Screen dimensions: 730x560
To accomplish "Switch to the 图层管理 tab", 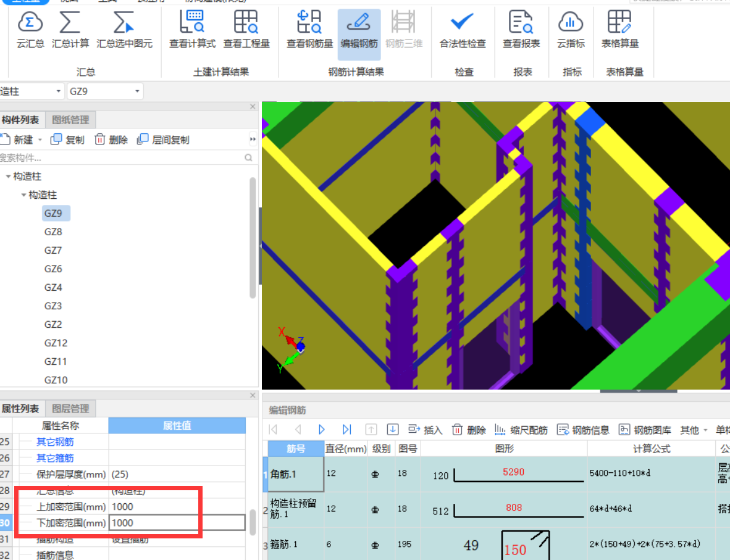I will (70, 409).
